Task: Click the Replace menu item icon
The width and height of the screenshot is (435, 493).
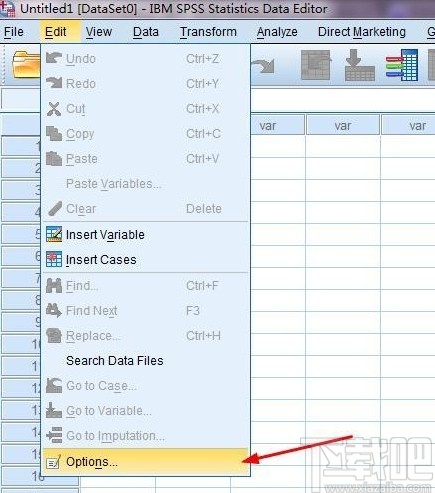Action: pos(54,336)
